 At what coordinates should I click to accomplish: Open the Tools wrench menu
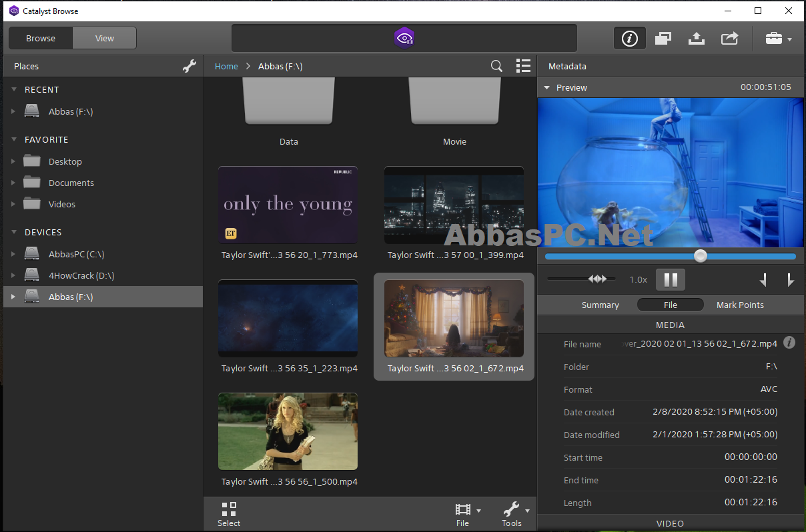point(516,510)
